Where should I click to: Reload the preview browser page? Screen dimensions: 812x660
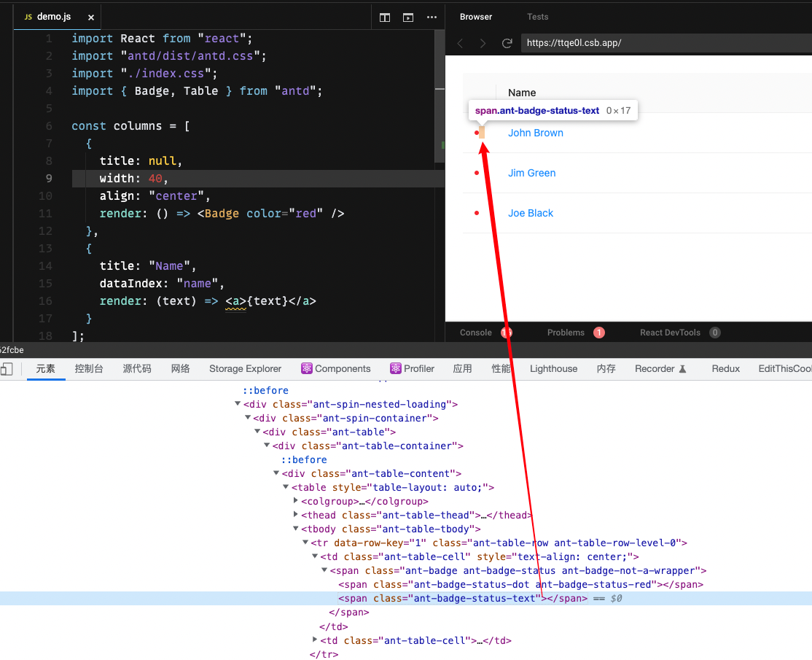pos(507,44)
